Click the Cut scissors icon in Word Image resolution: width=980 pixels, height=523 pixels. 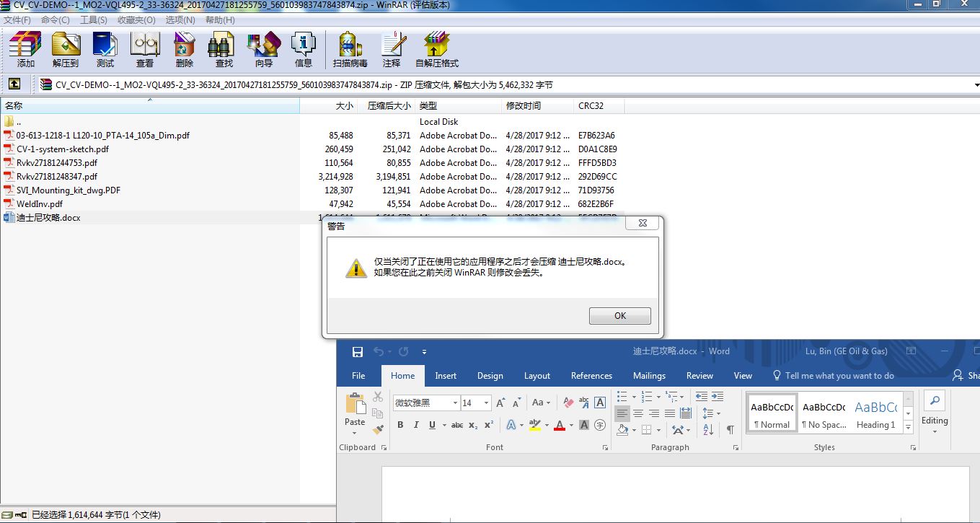click(378, 397)
